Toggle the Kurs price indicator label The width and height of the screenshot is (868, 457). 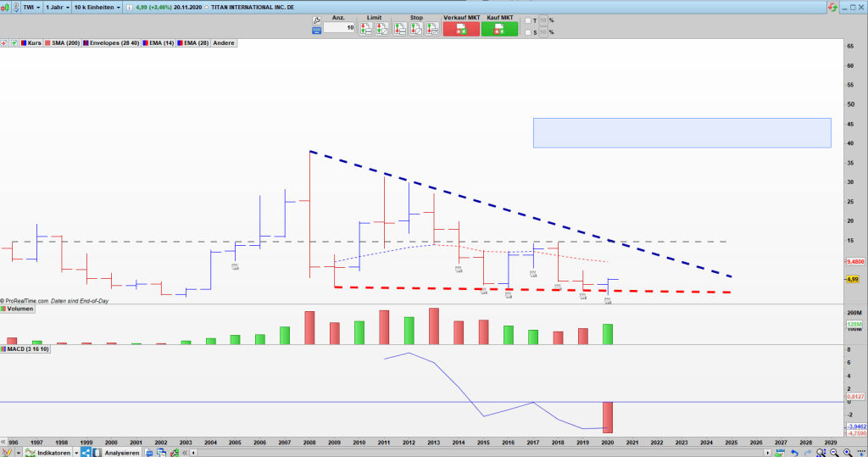(31, 42)
